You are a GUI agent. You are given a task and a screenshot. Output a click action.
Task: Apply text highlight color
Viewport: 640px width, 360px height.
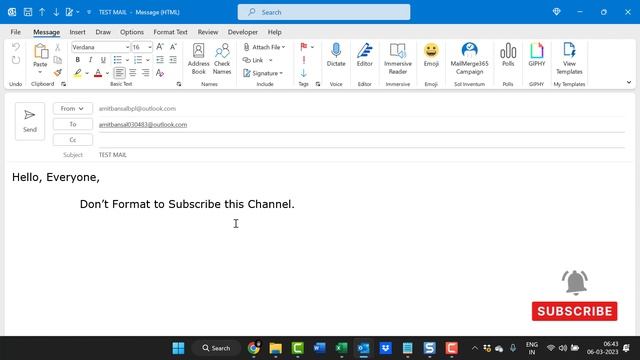(78, 73)
